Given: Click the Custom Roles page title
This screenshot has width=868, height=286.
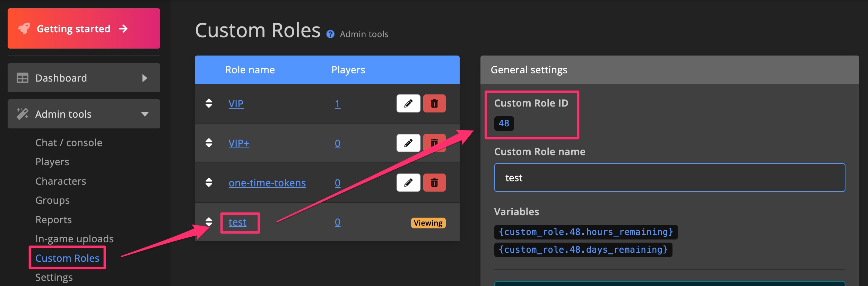Looking at the screenshot, I should click(x=258, y=30).
